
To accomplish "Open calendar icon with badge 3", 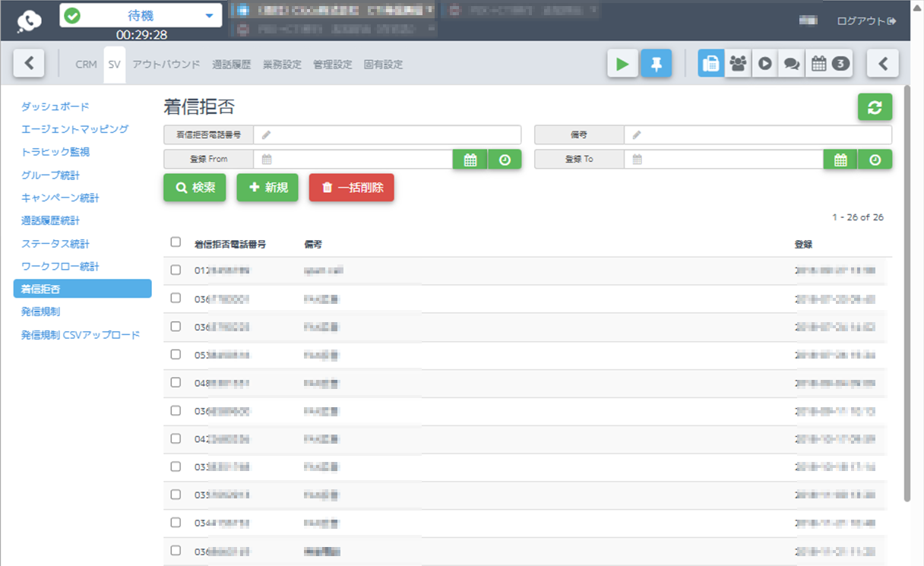I will tap(828, 64).
